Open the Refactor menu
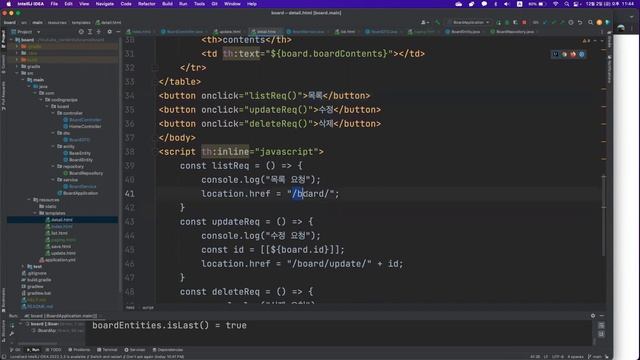The width and height of the screenshot is (640, 360). click(x=147, y=4)
